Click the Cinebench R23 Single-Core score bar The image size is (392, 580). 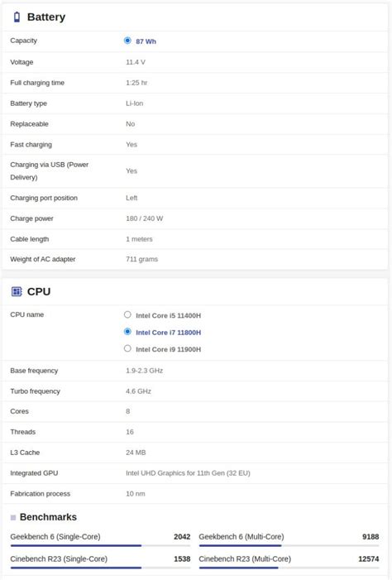[x=100, y=568]
